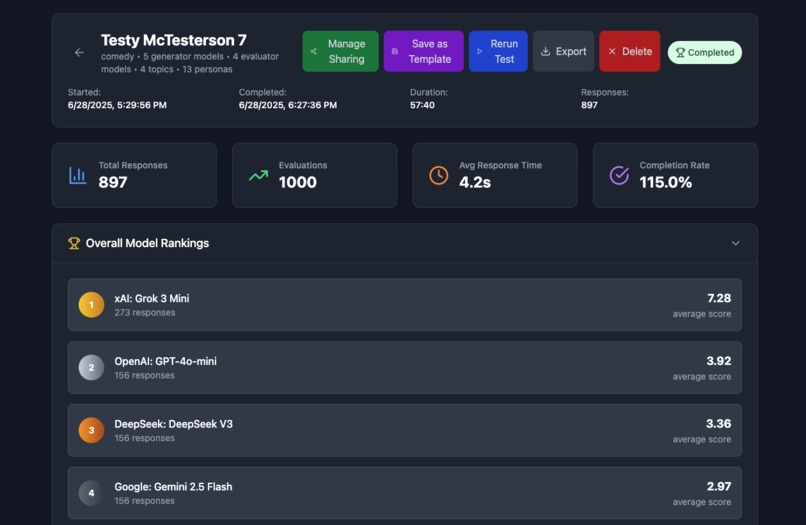The height and width of the screenshot is (525, 806).
Task: Click the Completed status badge
Action: click(x=705, y=52)
